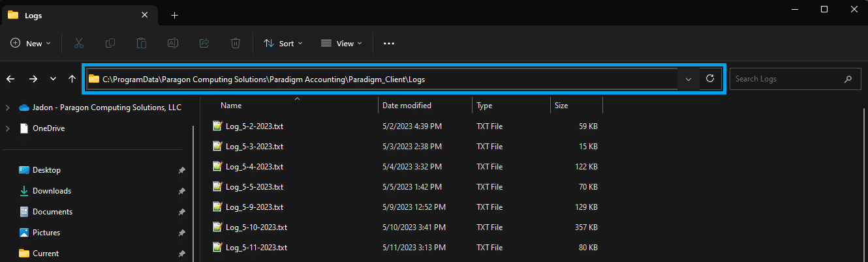Click the Delete trash can icon
868x262 pixels.
(235, 43)
